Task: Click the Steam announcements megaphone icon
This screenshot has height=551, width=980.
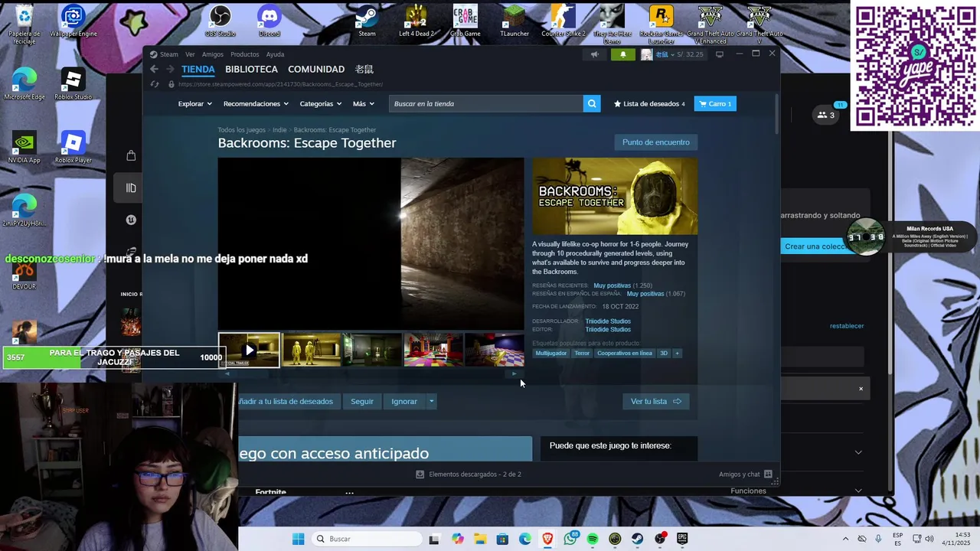Action: [594, 54]
